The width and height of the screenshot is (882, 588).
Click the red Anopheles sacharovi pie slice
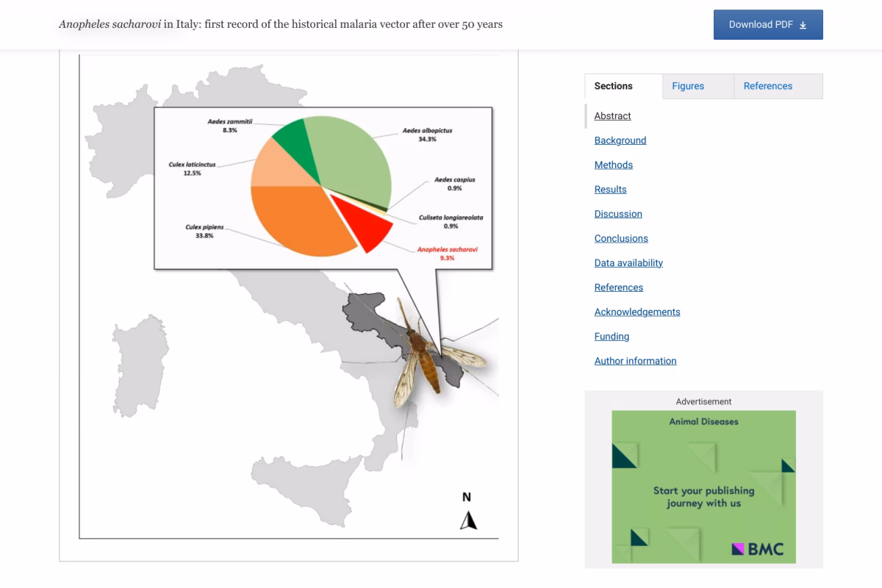366,223
